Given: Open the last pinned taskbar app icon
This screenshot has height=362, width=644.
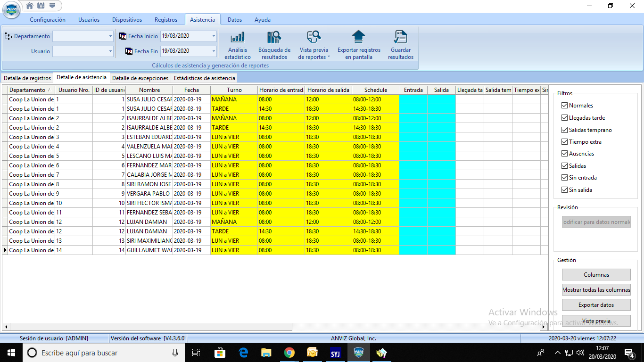Looking at the screenshot, I should coord(381,353).
